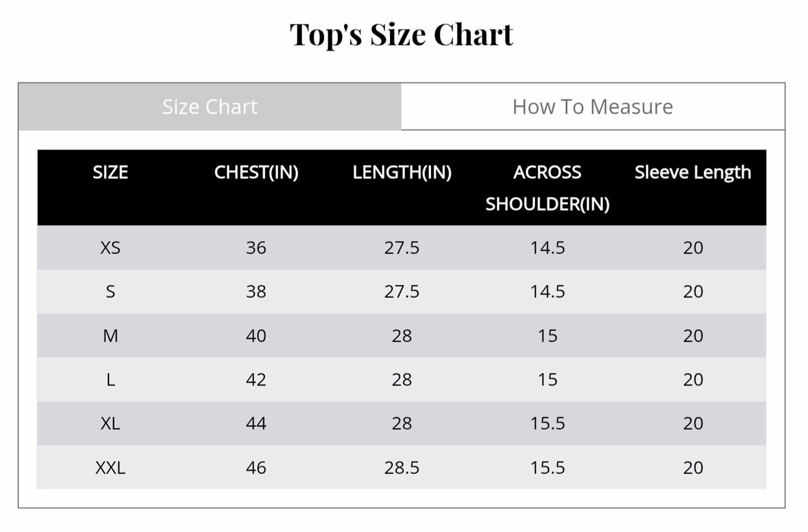Select the M size row label
Viewport: 808px width, 532px height.
(110, 336)
